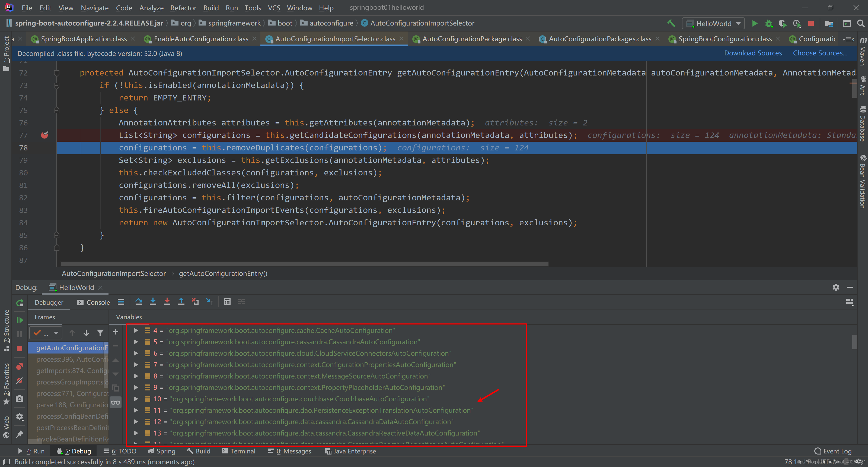
Task: Click the Rerun HelloWorld debug icon
Action: click(20, 302)
